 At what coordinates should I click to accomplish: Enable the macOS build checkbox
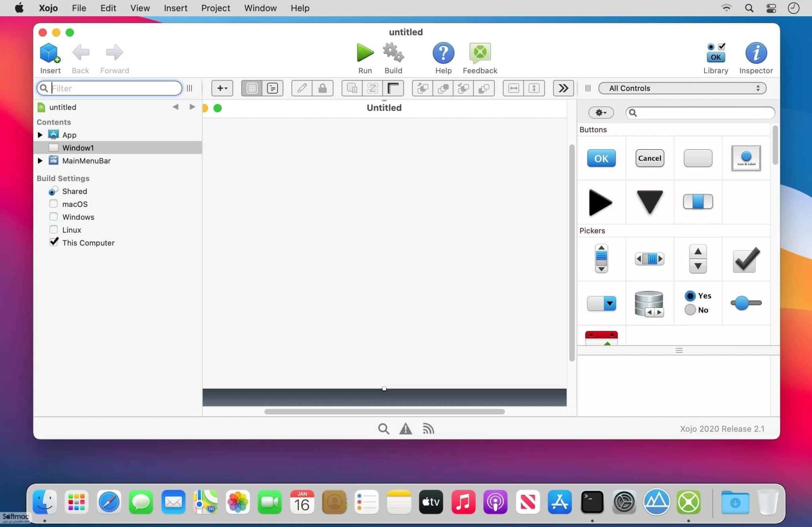click(53, 204)
